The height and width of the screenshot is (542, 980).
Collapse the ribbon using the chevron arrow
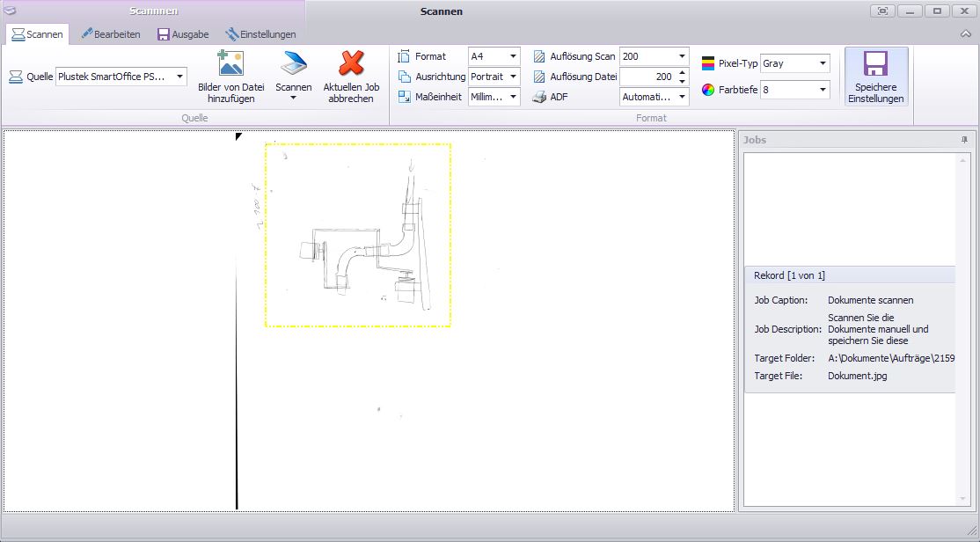pos(966,33)
